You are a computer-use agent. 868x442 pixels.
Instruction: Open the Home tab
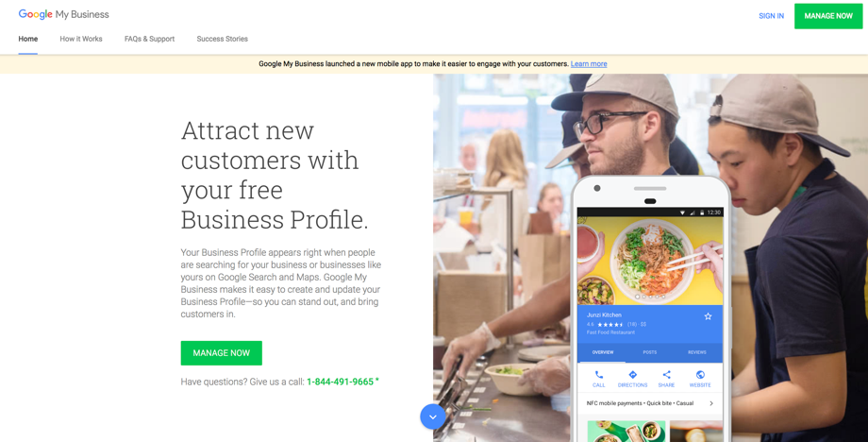(x=28, y=39)
